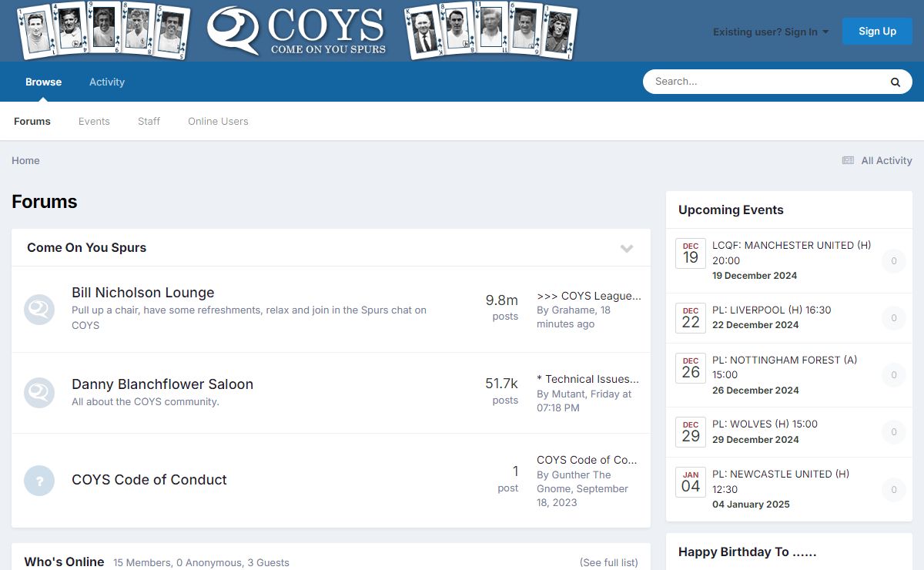
Task: Click the DEC 19 calendar date icon
Action: tap(691, 253)
